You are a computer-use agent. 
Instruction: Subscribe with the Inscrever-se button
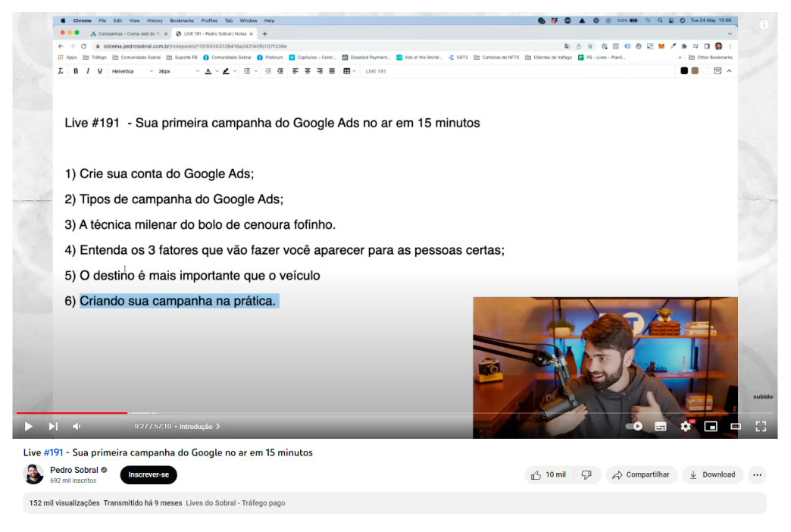point(149,474)
